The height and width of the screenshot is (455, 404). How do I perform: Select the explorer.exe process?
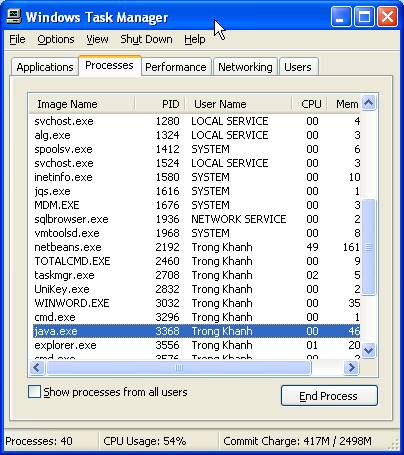click(197, 345)
